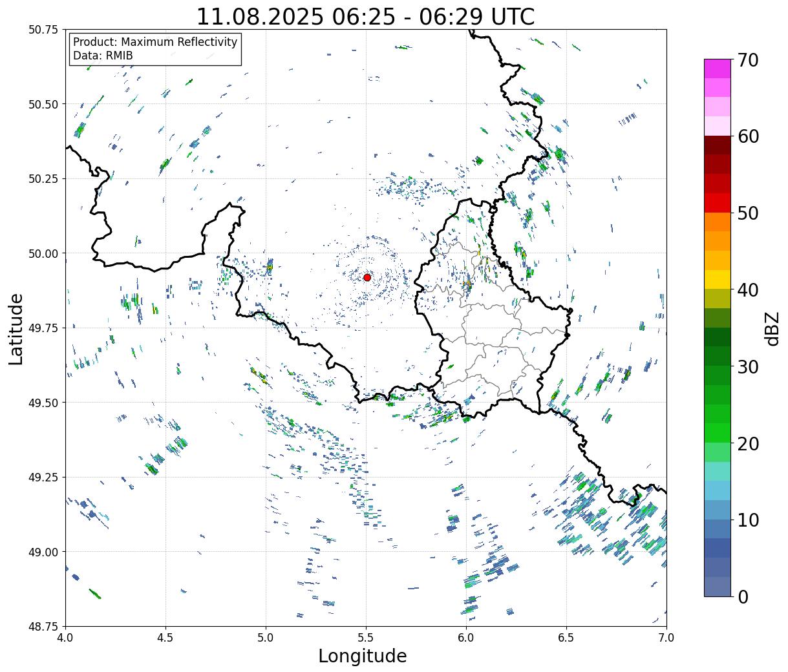
Task: Click the latitude tick label 50.00
Action: (x=43, y=253)
